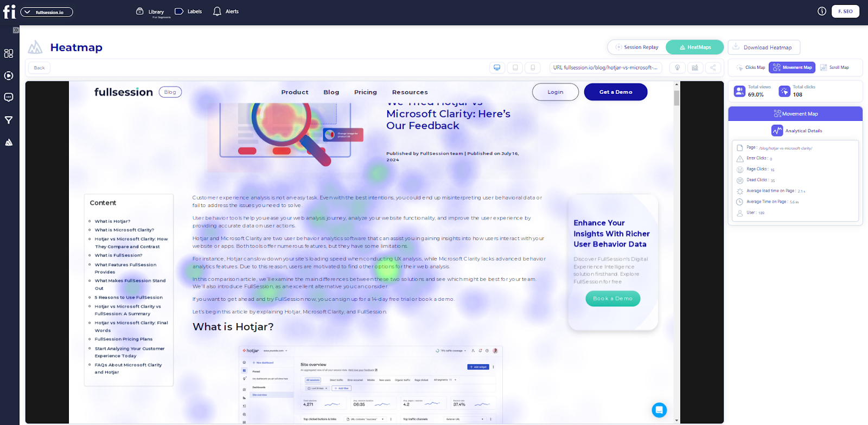Open heatmap mountain icon in sidebar
Image resolution: width=868 pixels, height=425 pixels.
click(x=9, y=143)
